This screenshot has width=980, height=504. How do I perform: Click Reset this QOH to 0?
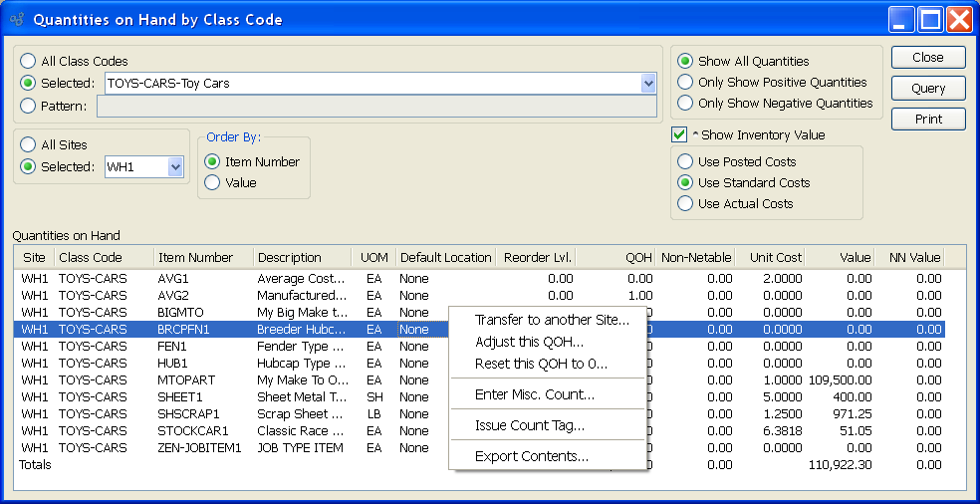point(541,364)
